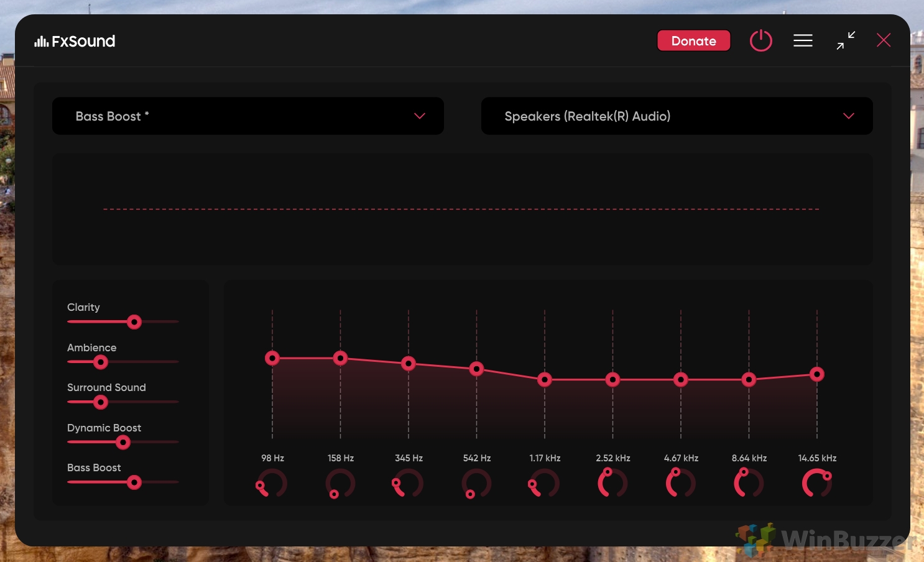Click the preset dropdown chevron arrow
Image resolution: width=924 pixels, height=562 pixels.
(x=420, y=116)
